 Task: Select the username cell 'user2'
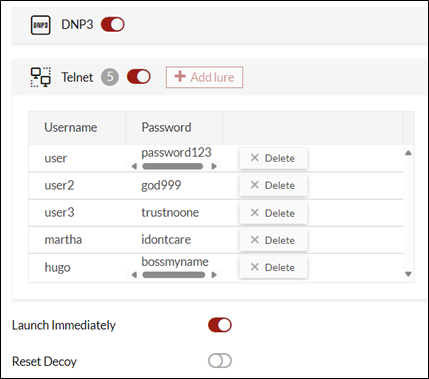tap(59, 185)
